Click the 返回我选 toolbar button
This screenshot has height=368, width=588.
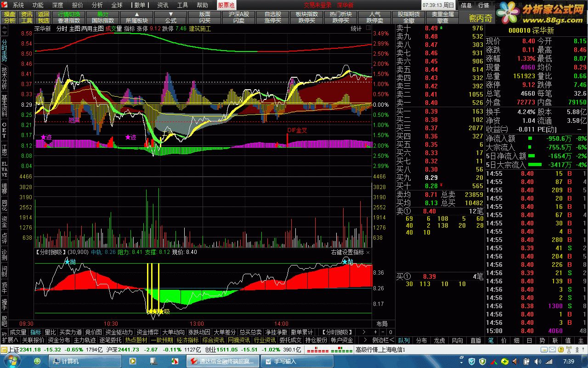point(44,17)
